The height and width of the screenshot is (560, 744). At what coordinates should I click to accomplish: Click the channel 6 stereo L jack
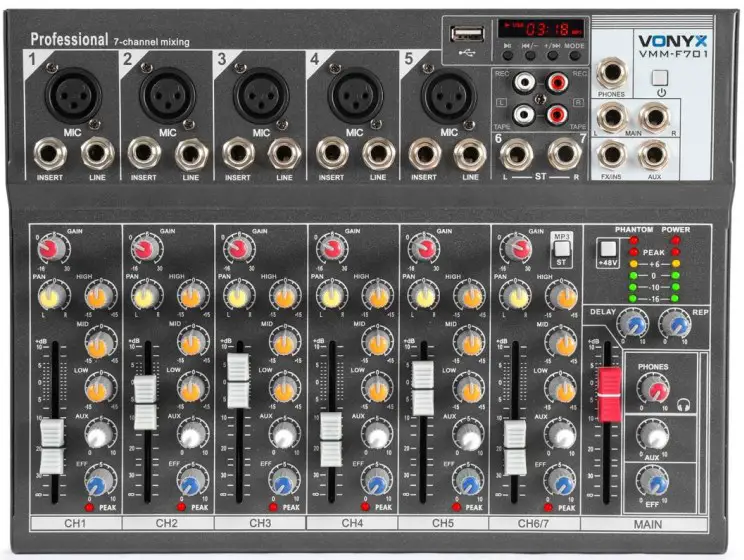click(516, 154)
